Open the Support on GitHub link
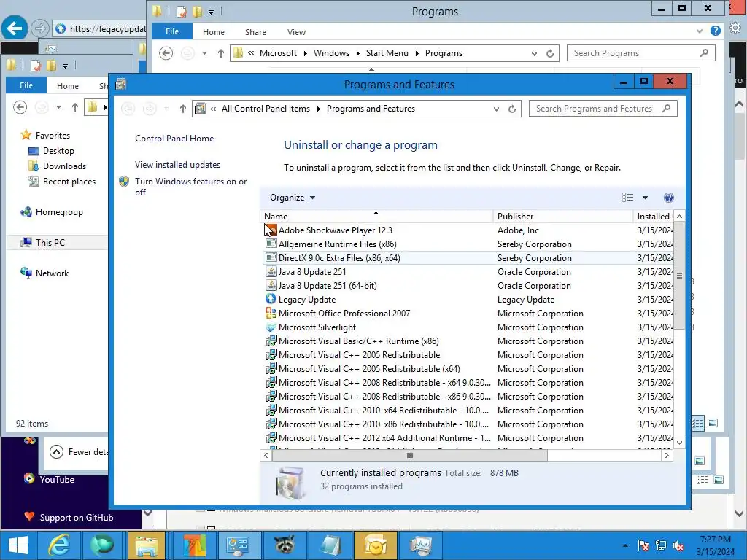Screen dimensions: 747x560 pos(76,518)
